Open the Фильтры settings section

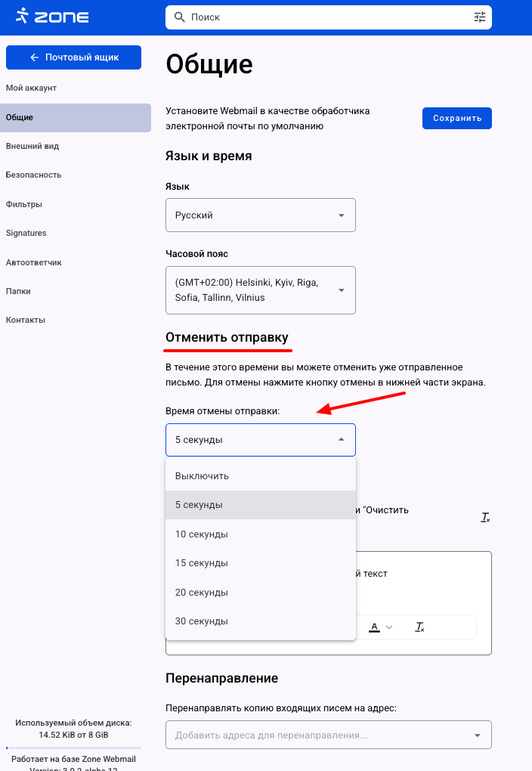pos(23,204)
